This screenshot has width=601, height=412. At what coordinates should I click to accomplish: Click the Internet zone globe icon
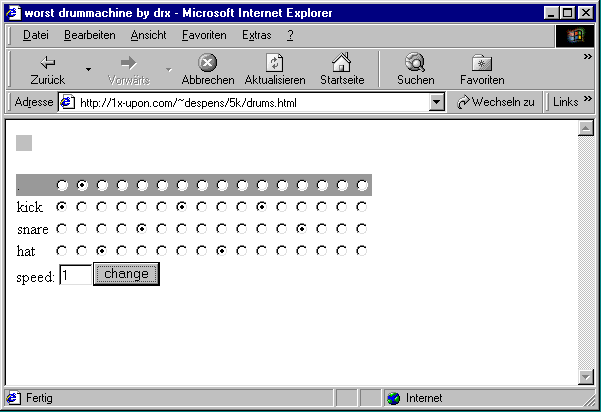pos(393,398)
